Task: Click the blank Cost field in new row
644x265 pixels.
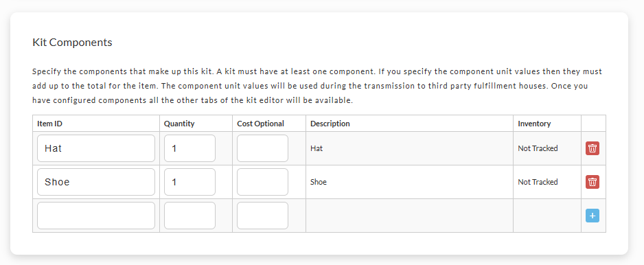Action: pos(262,216)
